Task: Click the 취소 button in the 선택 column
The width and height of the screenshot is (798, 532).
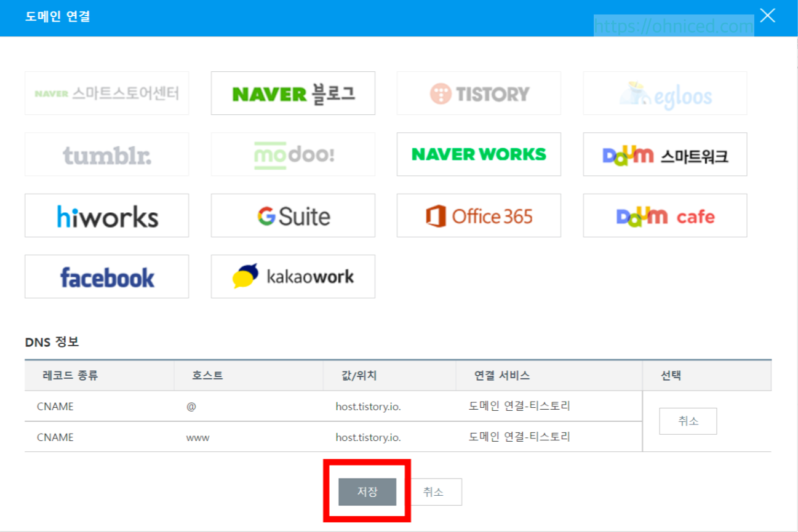Action: click(688, 421)
